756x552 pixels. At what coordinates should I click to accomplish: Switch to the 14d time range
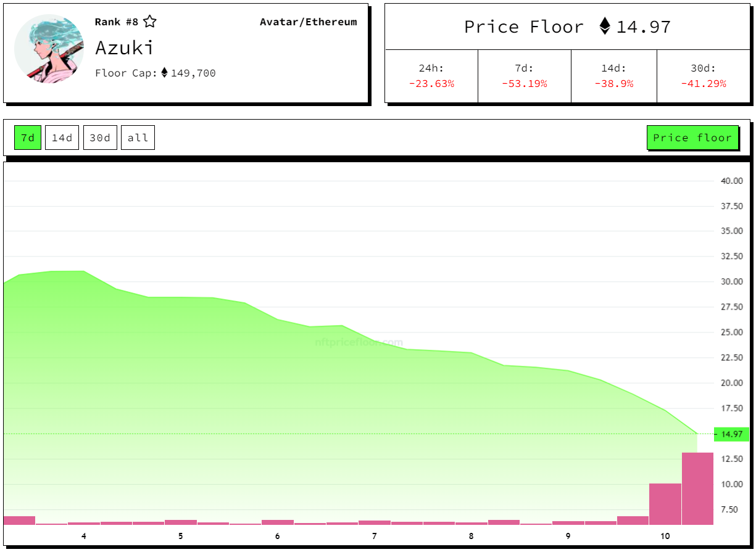coord(62,138)
